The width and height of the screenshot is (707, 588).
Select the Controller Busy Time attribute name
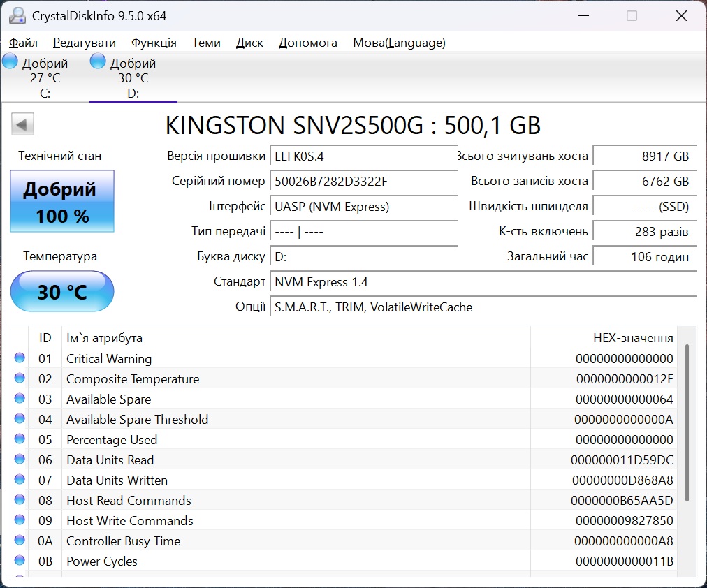tap(123, 541)
